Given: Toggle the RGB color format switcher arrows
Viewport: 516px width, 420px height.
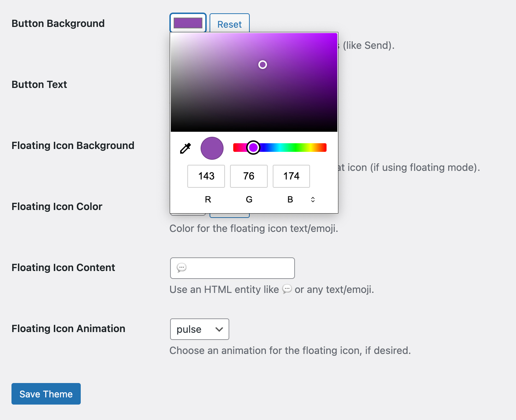Looking at the screenshot, I should coord(313,200).
